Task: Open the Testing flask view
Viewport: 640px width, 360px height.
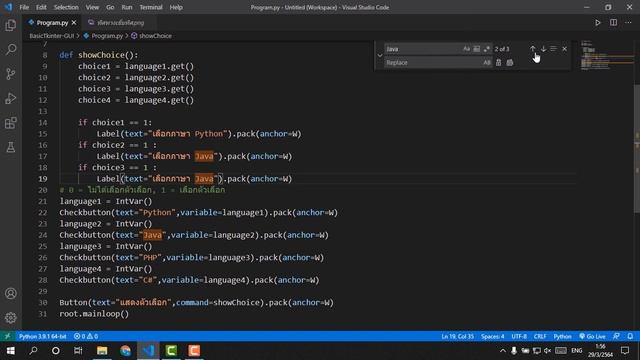Action: tap(11, 147)
